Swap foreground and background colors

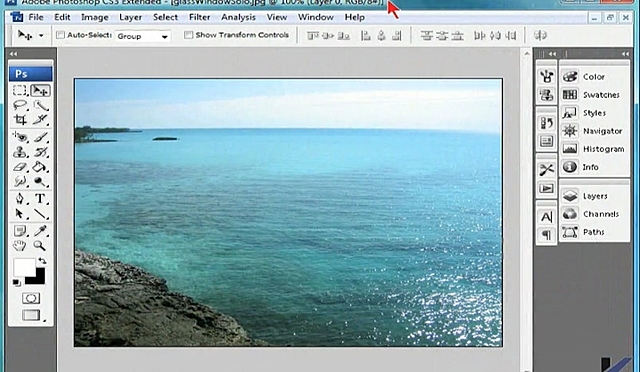click(x=42, y=261)
